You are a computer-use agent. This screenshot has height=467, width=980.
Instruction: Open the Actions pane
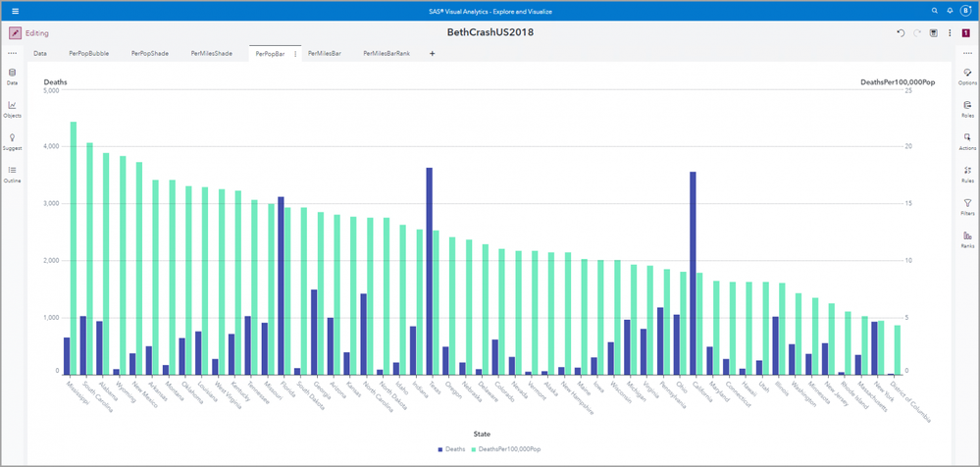click(x=967, y=142)
